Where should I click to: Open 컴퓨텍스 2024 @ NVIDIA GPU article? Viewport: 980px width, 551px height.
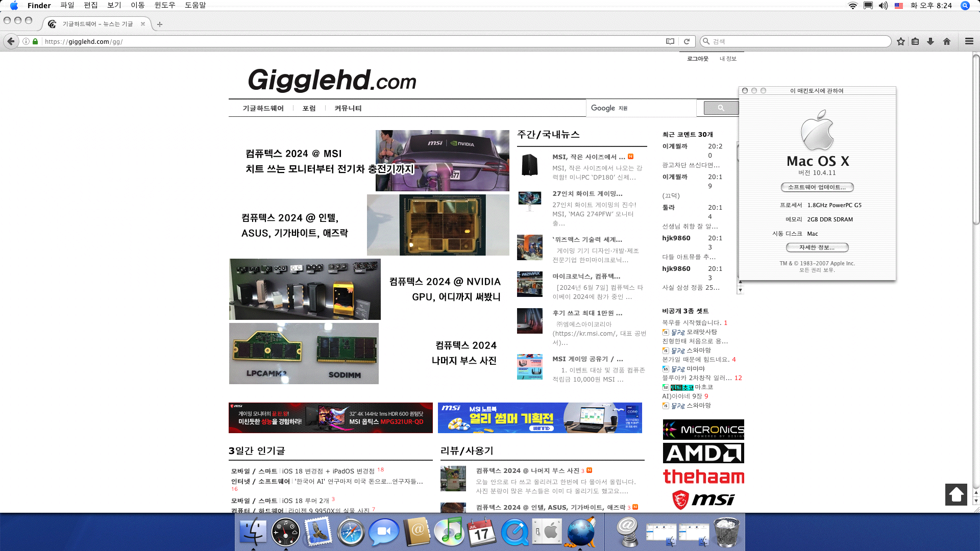coord(445,289)
